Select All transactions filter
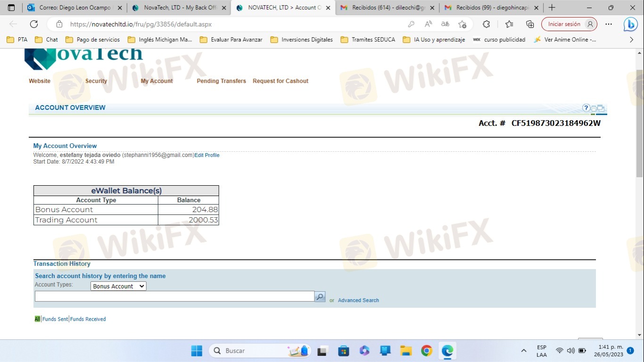The height and width of the screenshot is (362, 644). click(x=37, y=319)
